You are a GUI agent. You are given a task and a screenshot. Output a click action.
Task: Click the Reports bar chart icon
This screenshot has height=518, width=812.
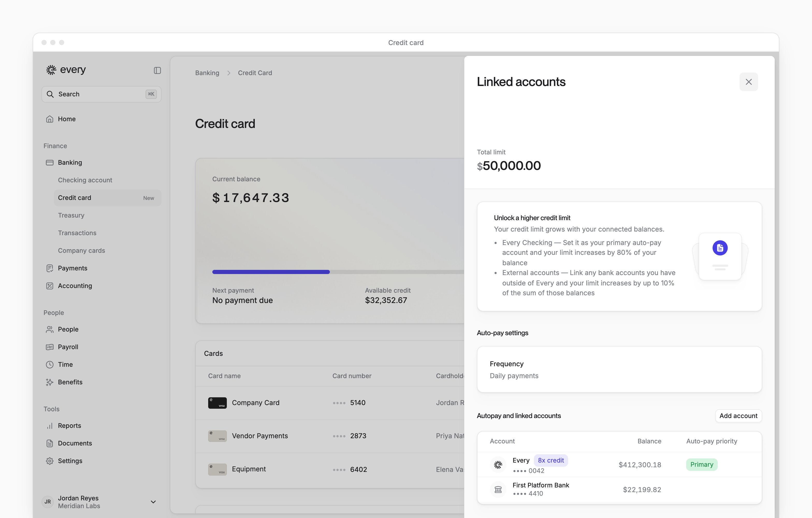(49, 426)
